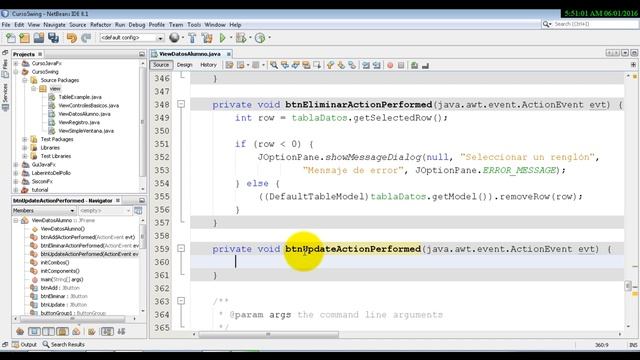640x360 pixels.
Task: Switch to the History view
Action: tap(208, 65)
